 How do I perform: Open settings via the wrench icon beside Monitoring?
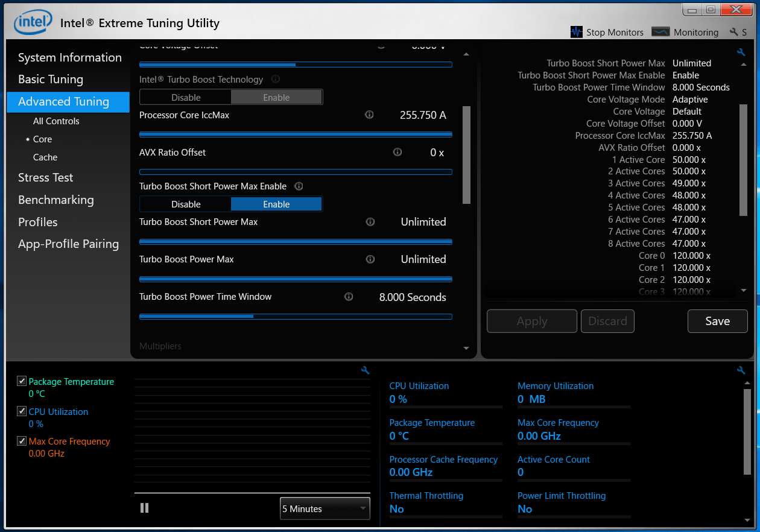click(734, 32)
